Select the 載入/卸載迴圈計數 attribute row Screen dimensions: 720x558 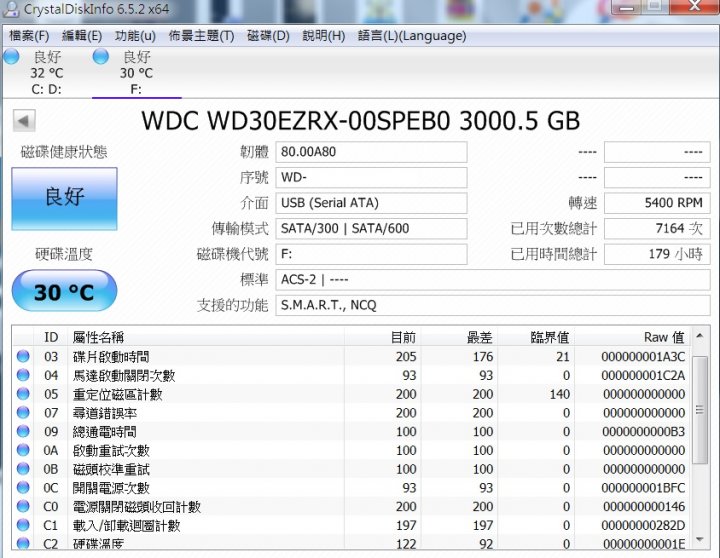click(x=352, y=525)
